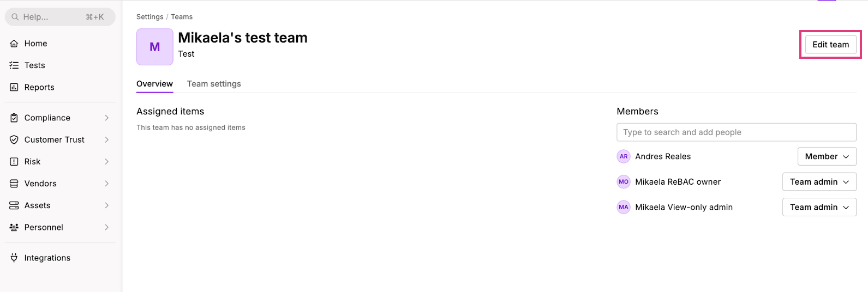Image resolution: width=868 pixels, height=292 pixels.
Task: Open Tests via its checklist icon
Action: pyautogui.click(x=14, y=65)
